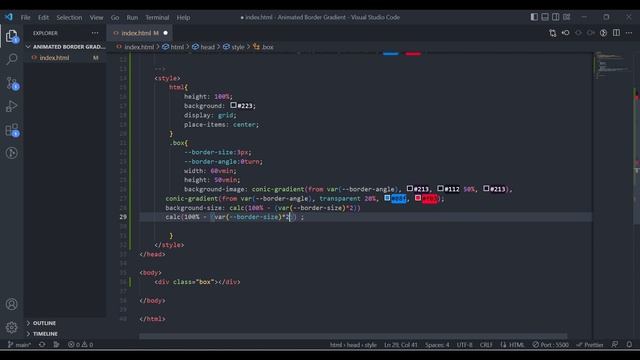The height and width of the screenshot is (360, 640).
Task: Click the feedback icon in status bar
Action: click(615, 344)
